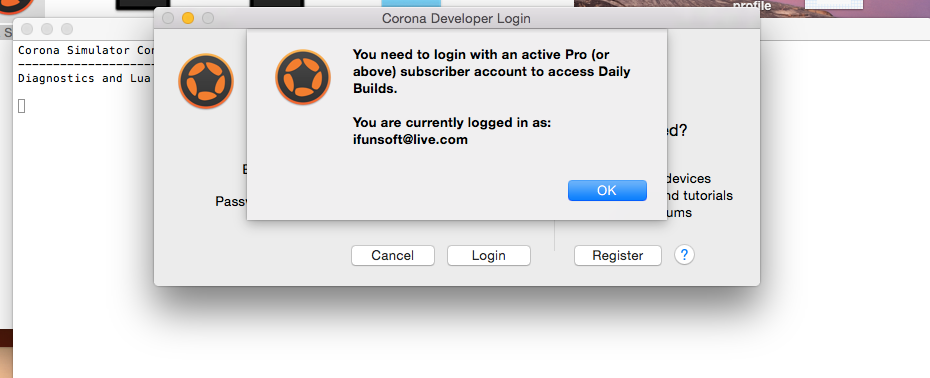The width and height of the screenshot is (930, 378).
Task: Click the Register button
Action: coord(617,256)
